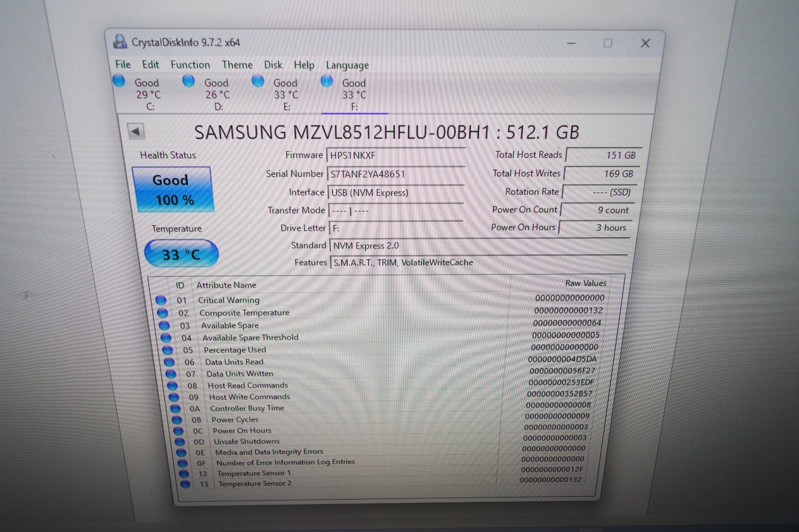Click status orb beside Host Write Commands
This screenshot has height=532, width=799.
click(174, 397)
